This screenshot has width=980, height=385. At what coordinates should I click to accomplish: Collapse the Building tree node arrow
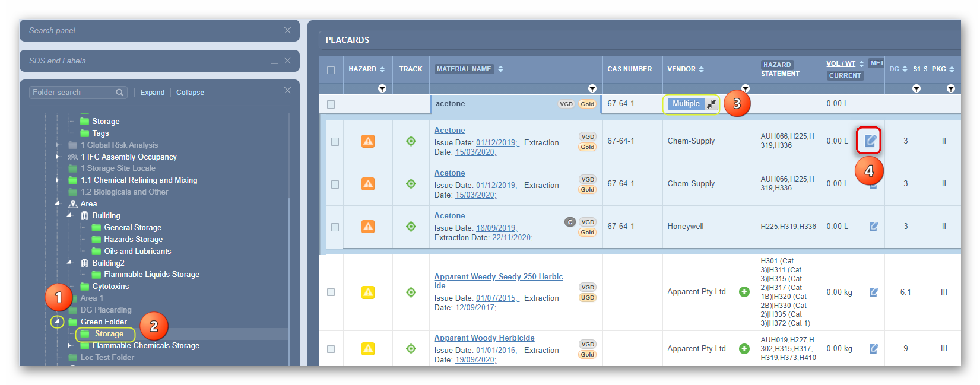[69, 215]
